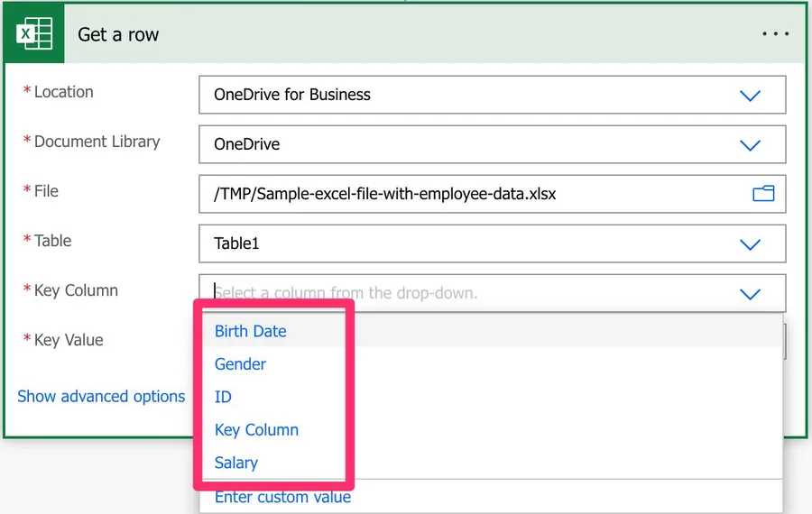Click the Location dropdown chevron arrow
Image resolution: width=812 pixels, height=514 pixels.
[750, 96]
